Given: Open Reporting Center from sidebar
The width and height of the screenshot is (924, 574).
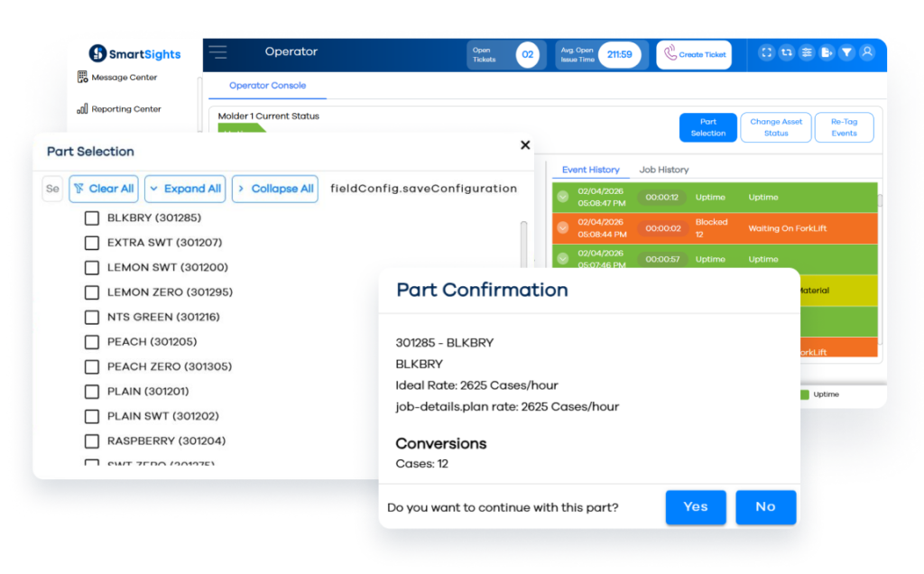Looking at the screenshot, I should pyautogui.click(x=125, y=109).
